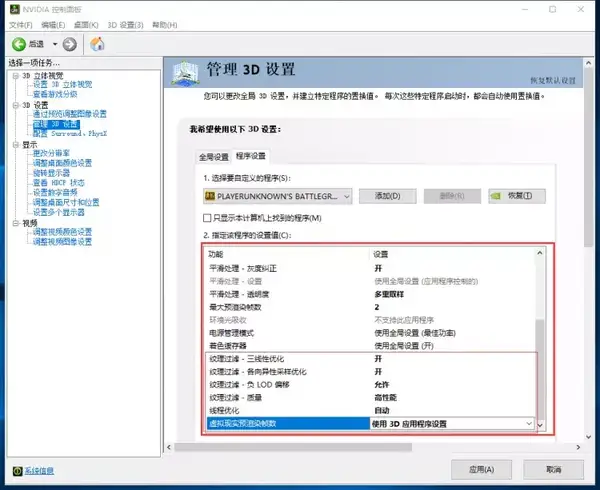Open the Back history dropdown arrow

[x=53, y=44]
